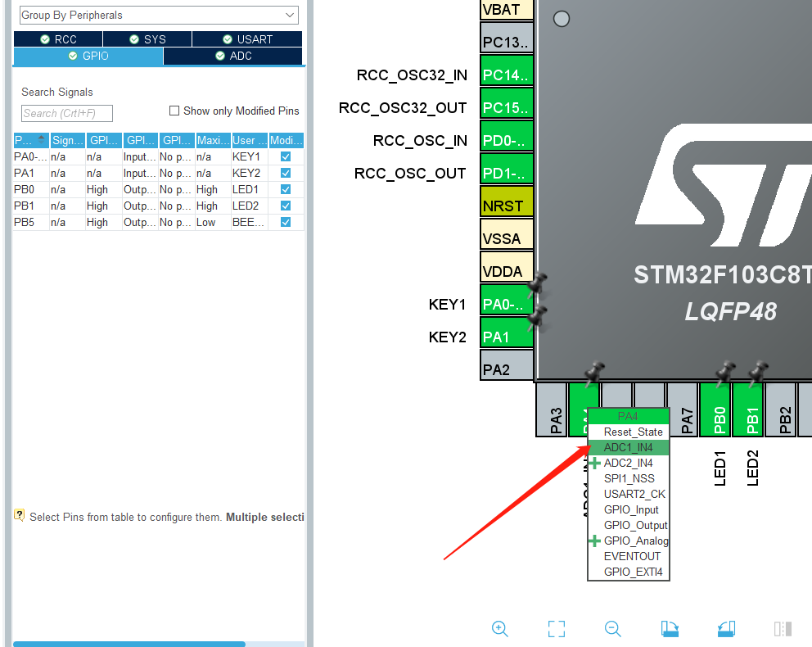
Task: Select the GPIO tab
Action: (88, 56)
